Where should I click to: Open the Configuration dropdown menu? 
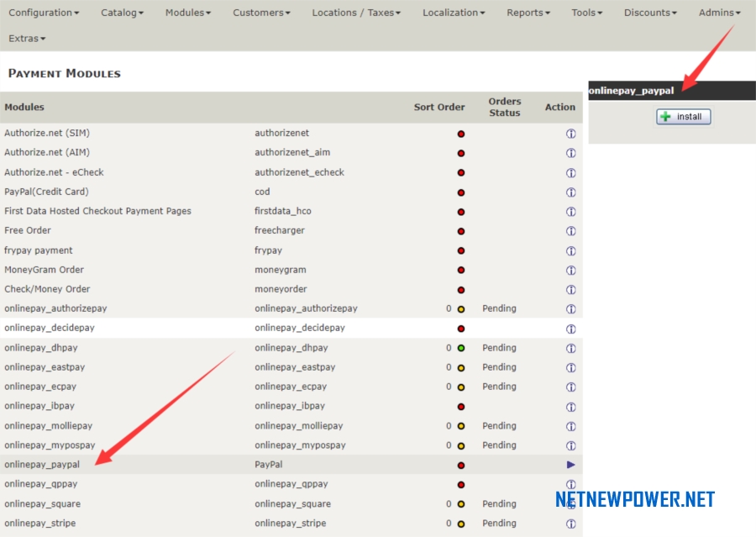point(44,13)
